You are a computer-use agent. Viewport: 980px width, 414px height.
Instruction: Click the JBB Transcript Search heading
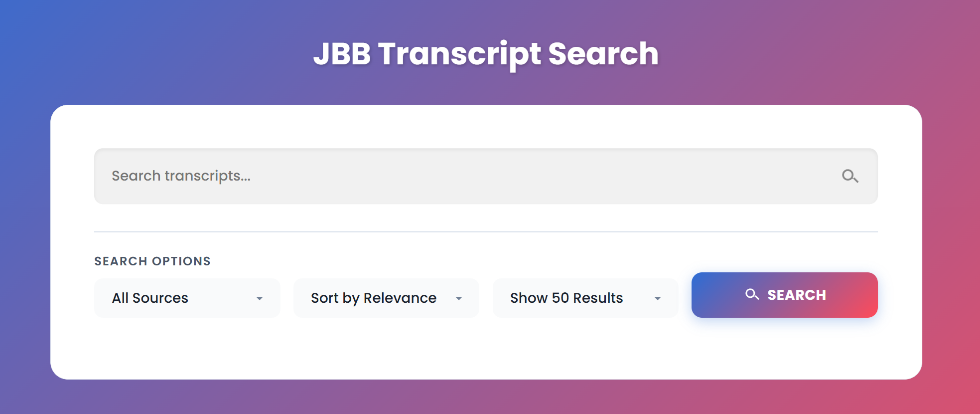(x=486, y=54)
